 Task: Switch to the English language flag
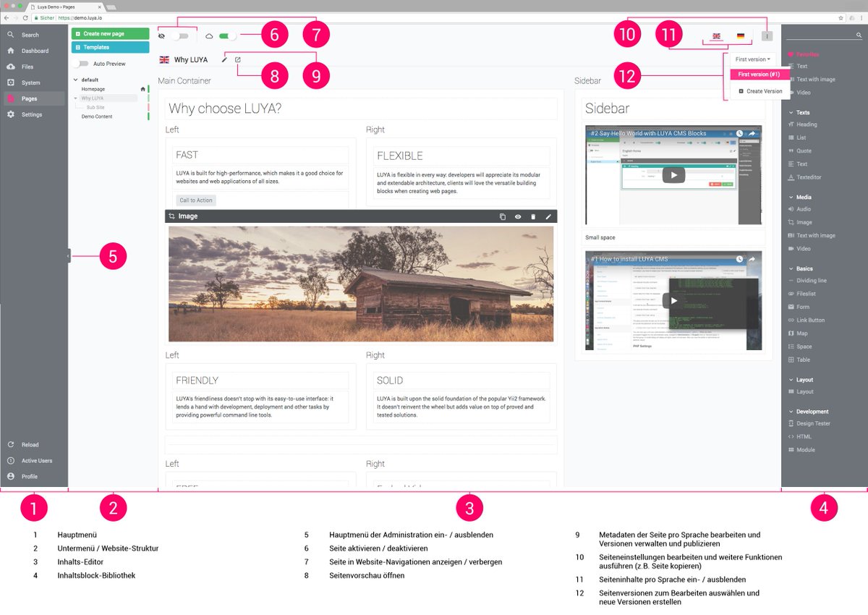[716, 36]
